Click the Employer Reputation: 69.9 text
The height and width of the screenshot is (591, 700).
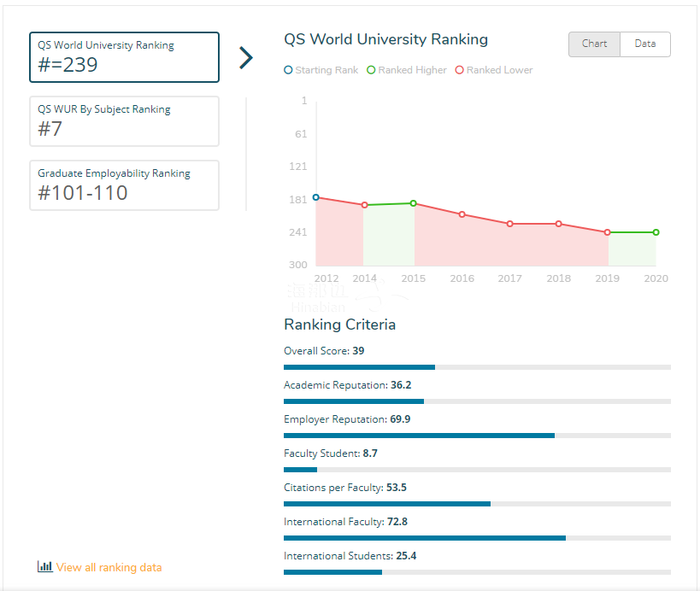click(x=347, y=419)
